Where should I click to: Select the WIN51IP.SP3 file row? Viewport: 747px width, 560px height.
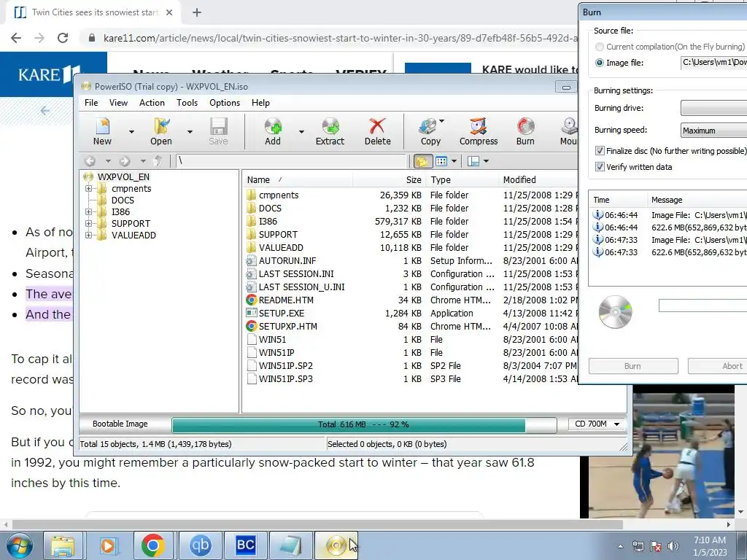pos(411,379)
